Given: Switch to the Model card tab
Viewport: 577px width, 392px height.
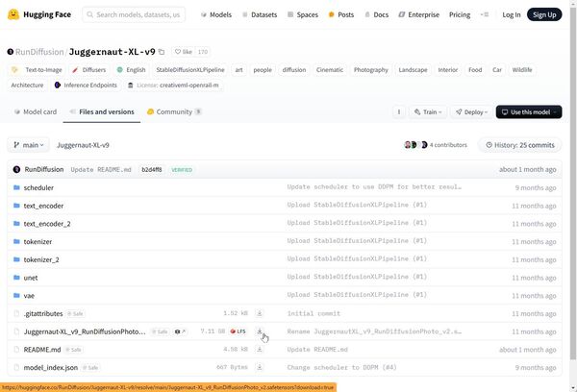Looking at the screenshot, I should click(36, 111).
